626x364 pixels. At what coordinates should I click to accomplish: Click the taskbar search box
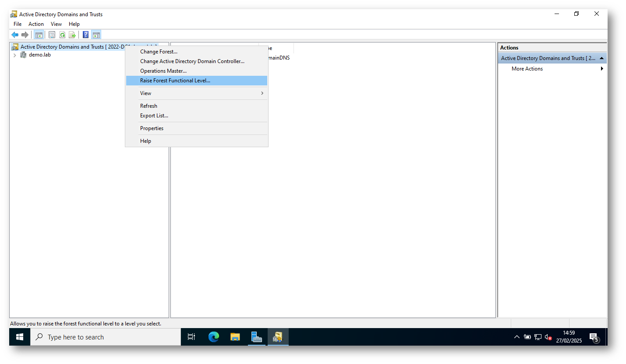click(106, 337)
